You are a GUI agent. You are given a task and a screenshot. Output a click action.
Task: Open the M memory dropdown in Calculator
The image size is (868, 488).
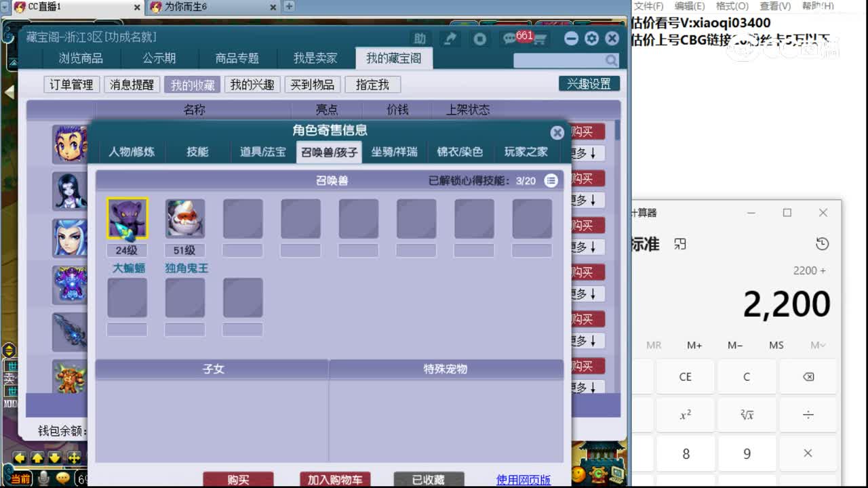[818, 345]
